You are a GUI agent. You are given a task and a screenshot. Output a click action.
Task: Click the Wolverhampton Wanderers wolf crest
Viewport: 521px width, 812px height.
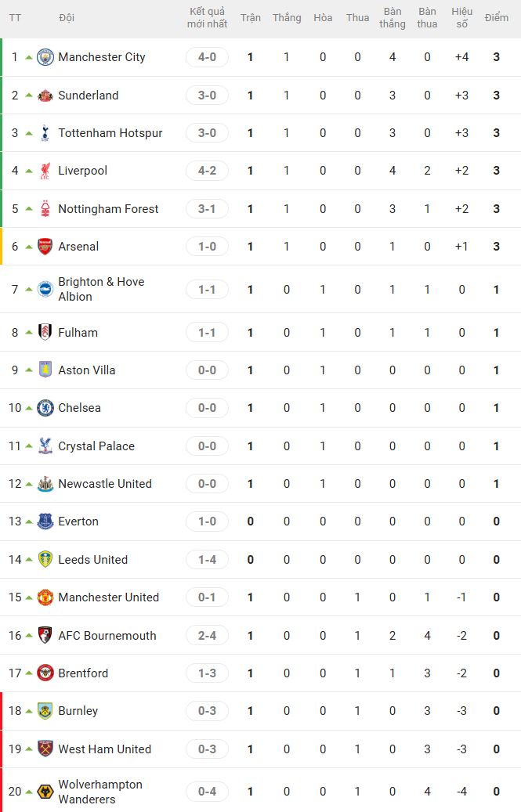tap(45, 792)
